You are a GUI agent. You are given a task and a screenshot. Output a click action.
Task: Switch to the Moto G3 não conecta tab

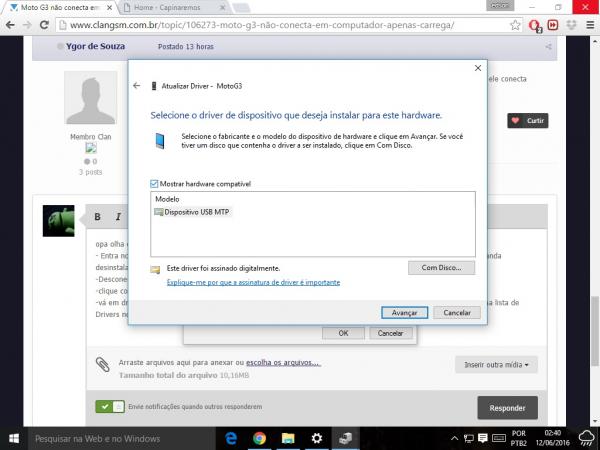(59, 7)
